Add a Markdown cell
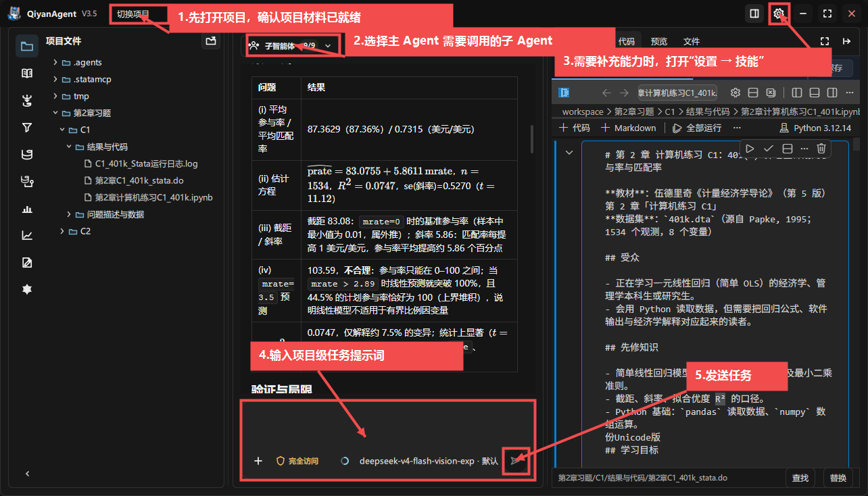 click(629, 128)
